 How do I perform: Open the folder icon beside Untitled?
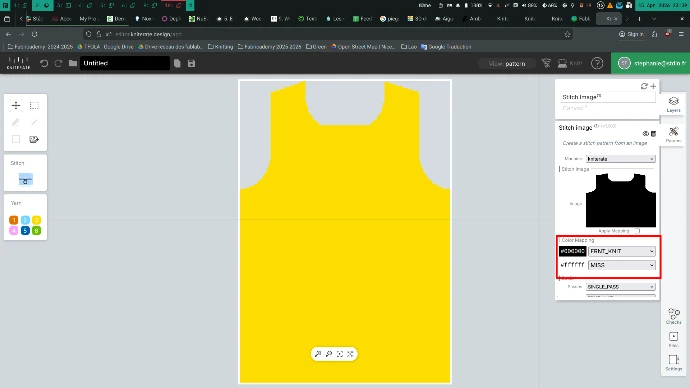click(x=73, y=63)
